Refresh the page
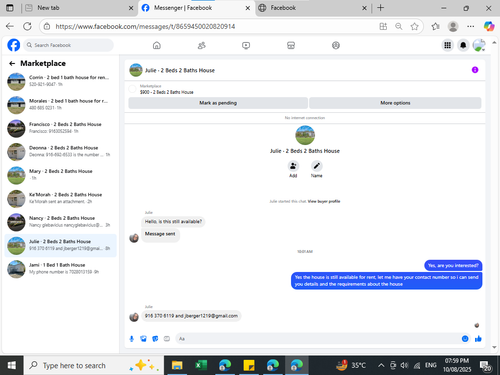Viewport: 500px width, 375px height. [27, 26]
